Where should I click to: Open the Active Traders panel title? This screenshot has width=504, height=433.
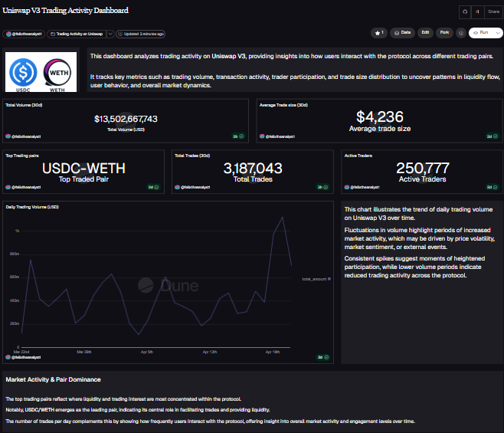point(358,156)
